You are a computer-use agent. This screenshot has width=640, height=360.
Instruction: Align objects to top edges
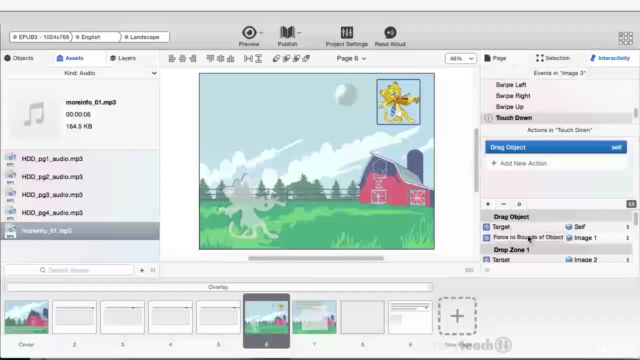point(210,58)
